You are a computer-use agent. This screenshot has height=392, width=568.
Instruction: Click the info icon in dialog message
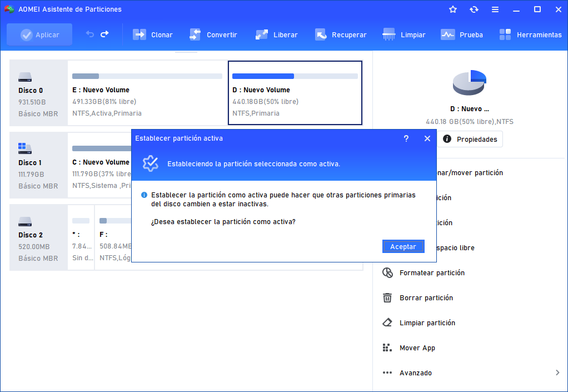pyautogui.click(x=144, y=195)
